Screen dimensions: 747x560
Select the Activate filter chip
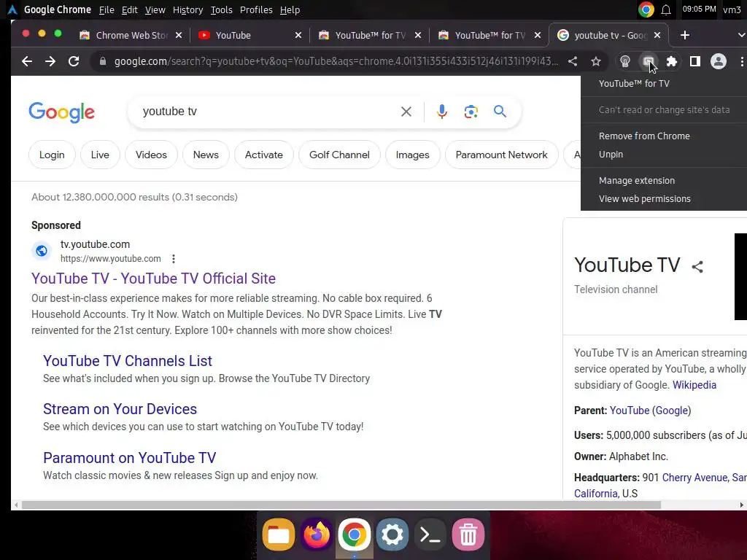(x=264, y=155)
